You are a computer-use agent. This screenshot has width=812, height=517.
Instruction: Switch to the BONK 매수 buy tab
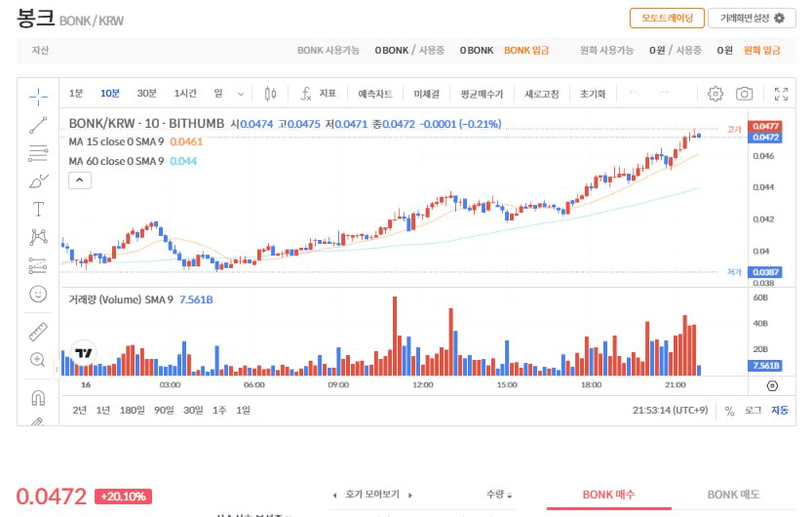click(x=608, y=495)
